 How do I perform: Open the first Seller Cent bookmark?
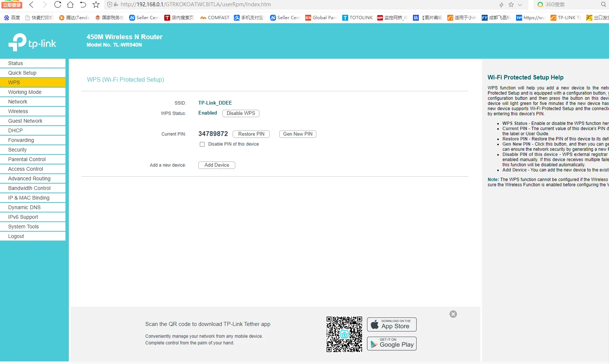pyautogui.click(x=144, y=17)
